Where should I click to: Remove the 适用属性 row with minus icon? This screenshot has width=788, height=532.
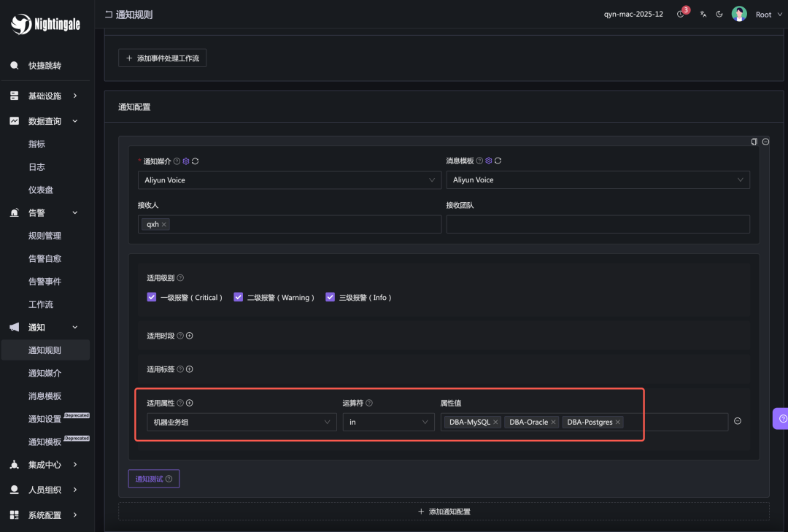pos(738,422)
